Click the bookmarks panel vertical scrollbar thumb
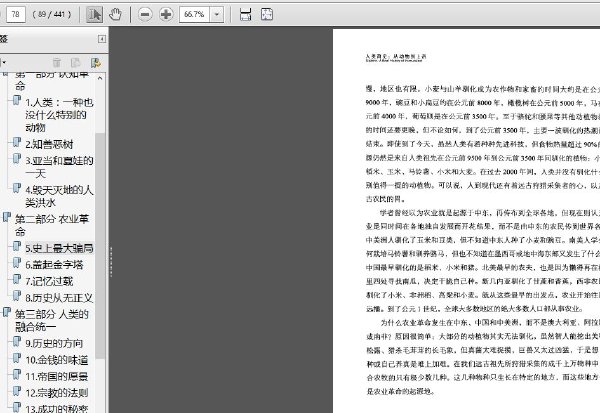Screen dimensions: 600x413 pos(100,245)
